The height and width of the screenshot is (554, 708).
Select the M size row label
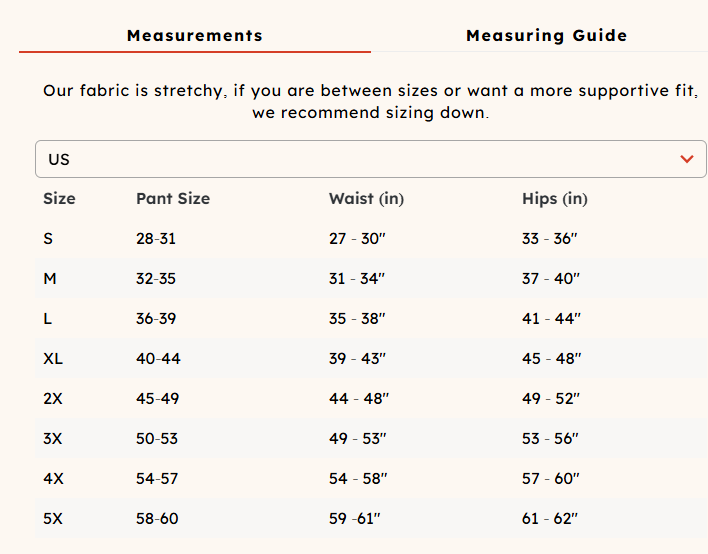[x=50, y=279]
